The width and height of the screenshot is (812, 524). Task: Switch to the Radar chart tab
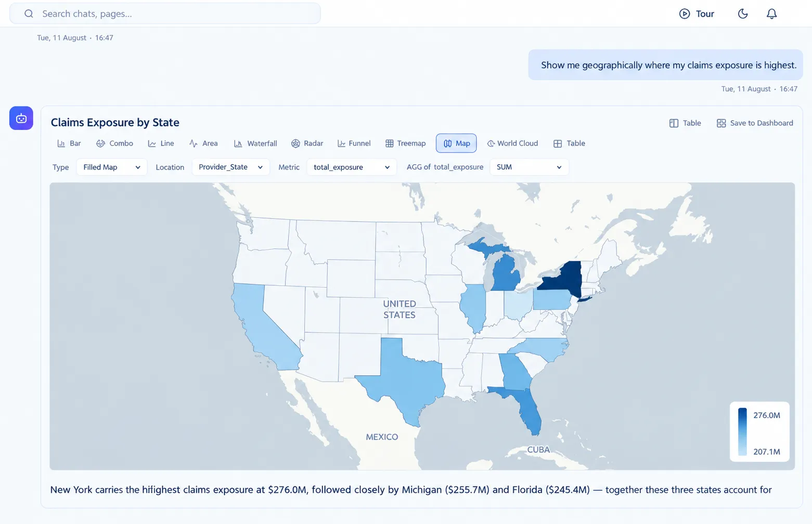(307, 143)
